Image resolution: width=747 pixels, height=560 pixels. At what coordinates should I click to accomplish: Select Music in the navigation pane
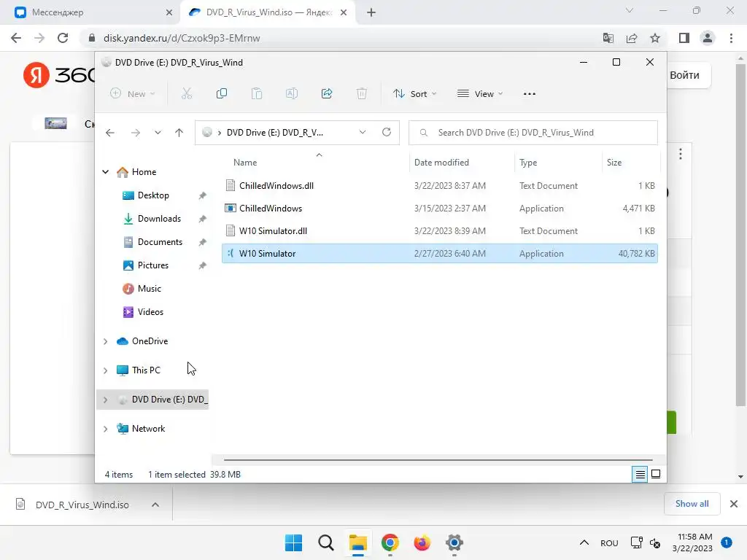(149, 289)
